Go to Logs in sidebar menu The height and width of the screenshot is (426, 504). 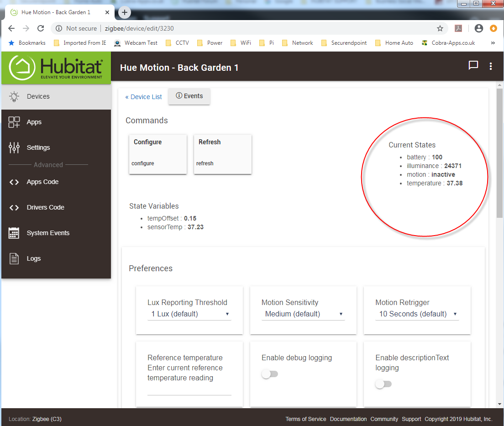pos(33,258)
